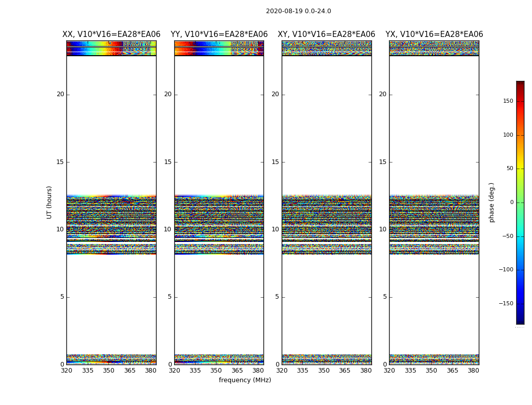This screenshot has width=532, height=405.
Task: Select the YX, V10*V16=EA28*EA06 panel title
Action: (x=434, y=34)
